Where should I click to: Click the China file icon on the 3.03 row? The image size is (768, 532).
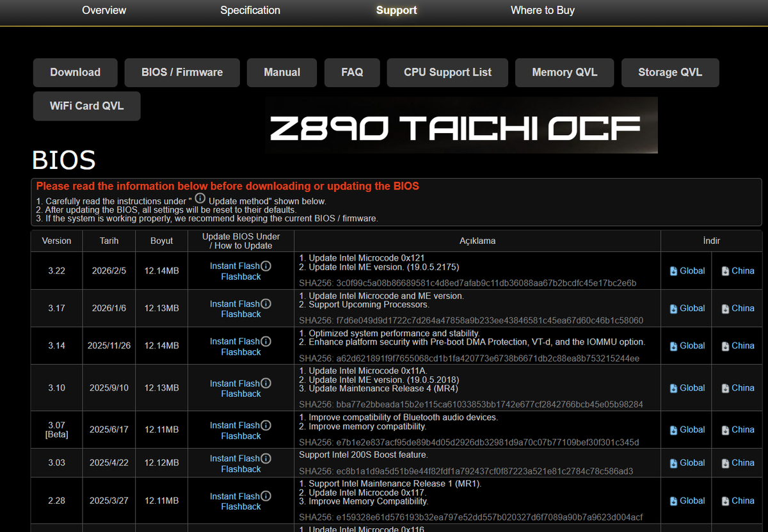(725, 462)
